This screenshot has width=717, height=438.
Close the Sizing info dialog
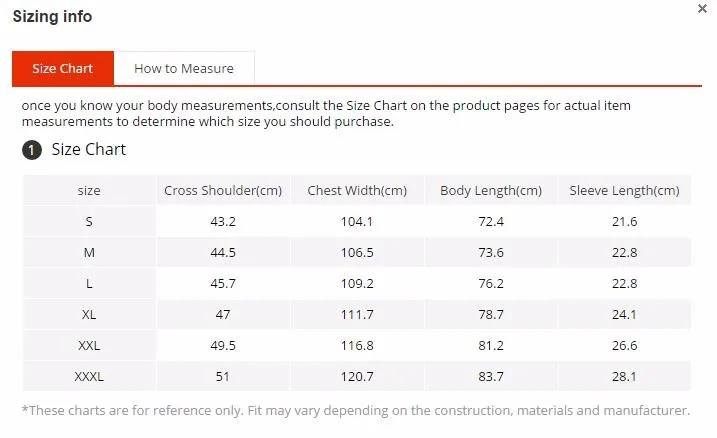click(x=702, y=9)
